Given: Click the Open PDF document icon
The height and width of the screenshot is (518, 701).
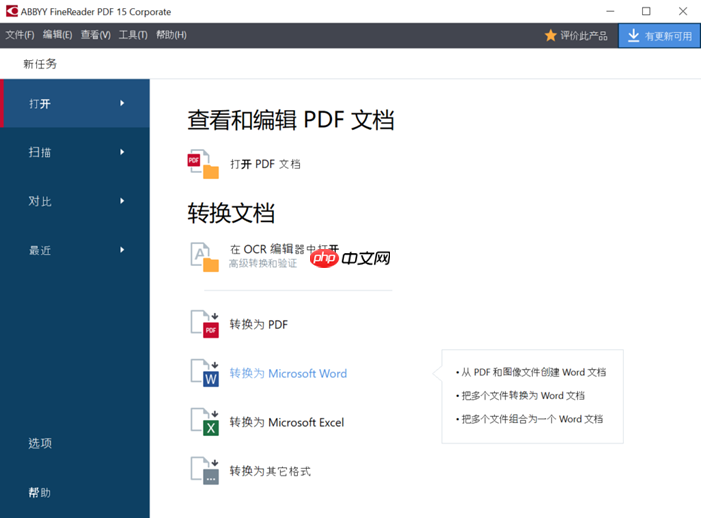Looking at the screenshot, I should tap(203, 164).
